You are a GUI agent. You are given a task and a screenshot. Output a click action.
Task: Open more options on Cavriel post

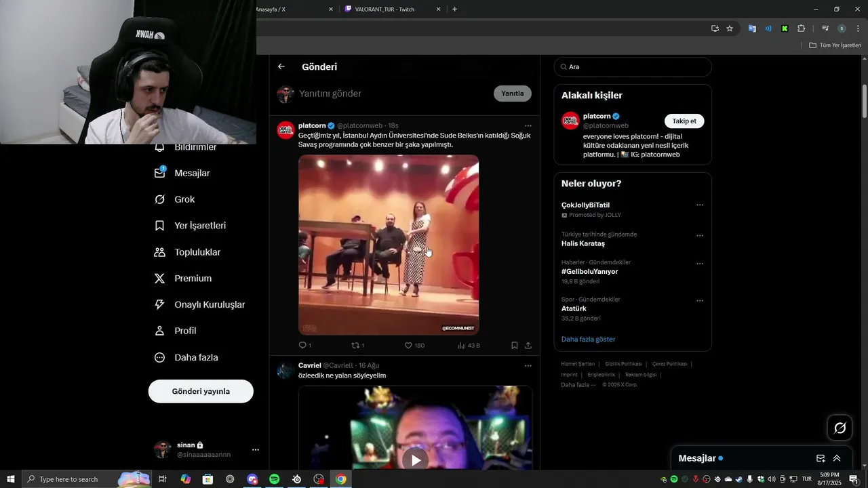[x=528, y=366]
